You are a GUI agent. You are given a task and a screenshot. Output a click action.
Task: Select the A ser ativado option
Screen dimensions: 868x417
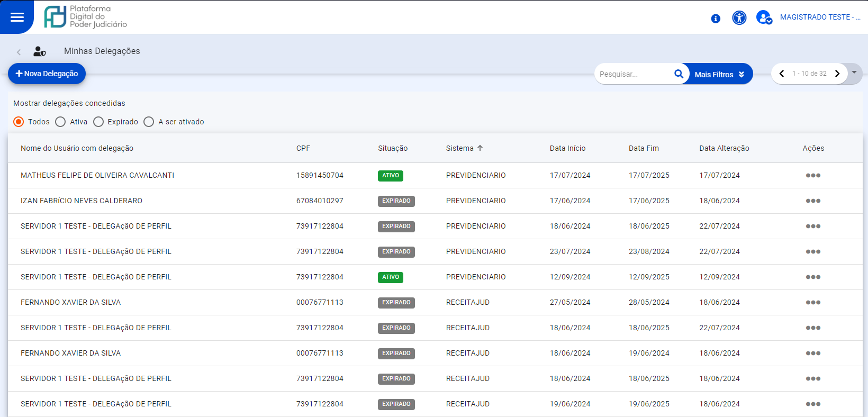point(149,122)
